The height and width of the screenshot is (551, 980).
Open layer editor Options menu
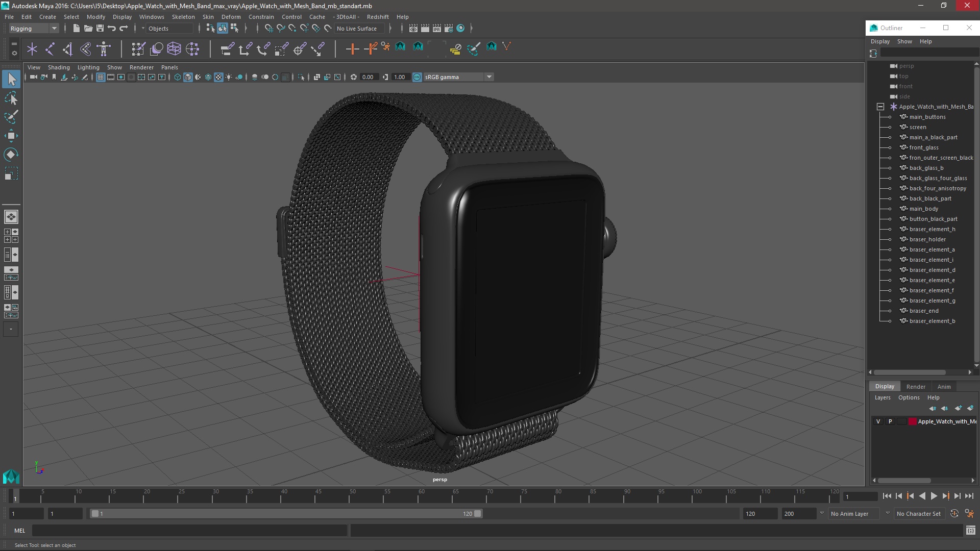(909, 397)
